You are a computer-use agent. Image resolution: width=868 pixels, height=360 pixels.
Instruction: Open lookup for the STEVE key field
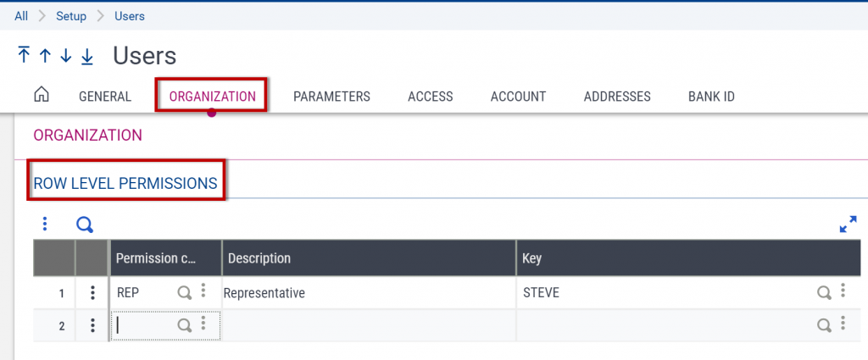(823, 293)
